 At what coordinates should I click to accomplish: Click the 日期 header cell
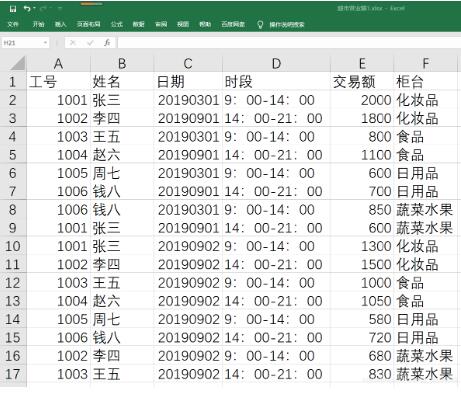click(x=188, y=81)
